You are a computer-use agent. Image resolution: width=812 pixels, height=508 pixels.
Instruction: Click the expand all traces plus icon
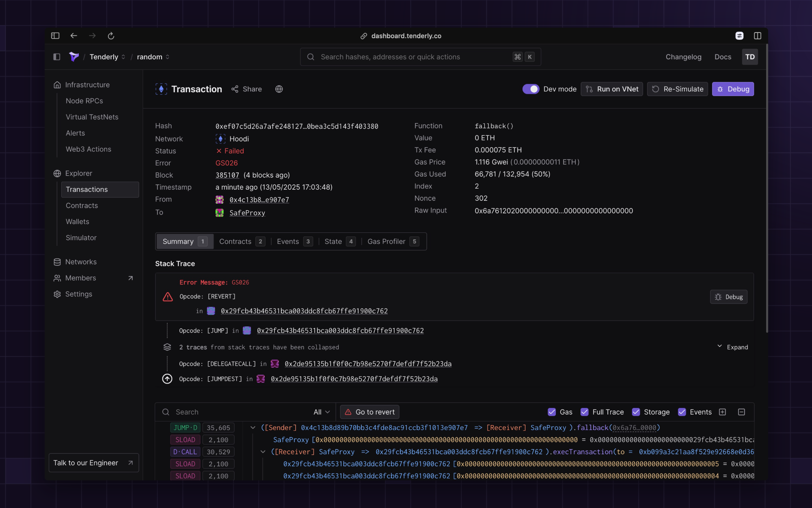pyautogui.click(x=722, y=412)
